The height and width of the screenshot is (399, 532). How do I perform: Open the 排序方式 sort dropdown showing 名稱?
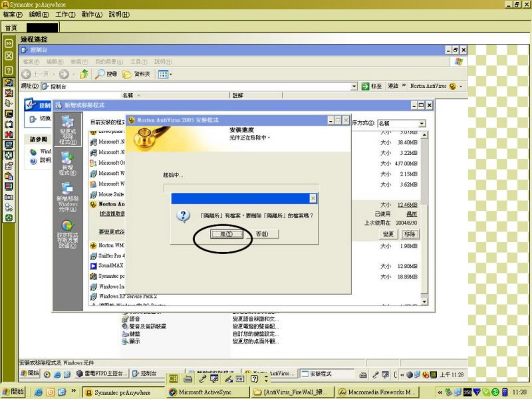422,123
